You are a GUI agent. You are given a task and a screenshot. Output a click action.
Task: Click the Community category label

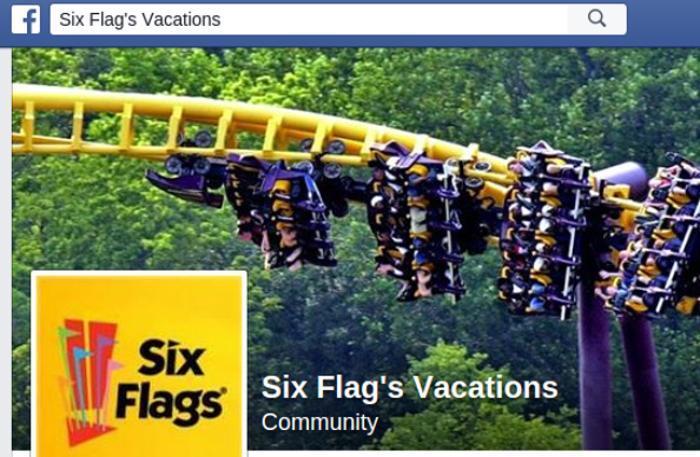320,422
